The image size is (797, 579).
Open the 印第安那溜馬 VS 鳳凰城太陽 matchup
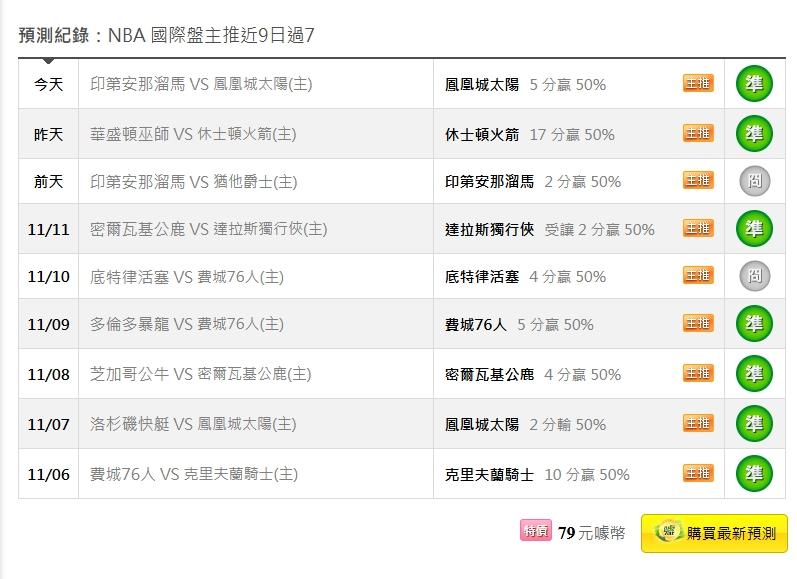[201, 85]
